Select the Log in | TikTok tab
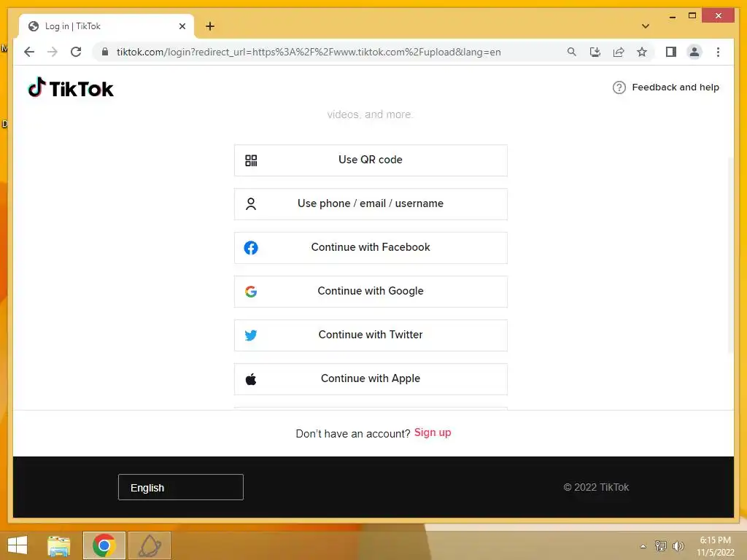The image size is (747, 560). 107,26
